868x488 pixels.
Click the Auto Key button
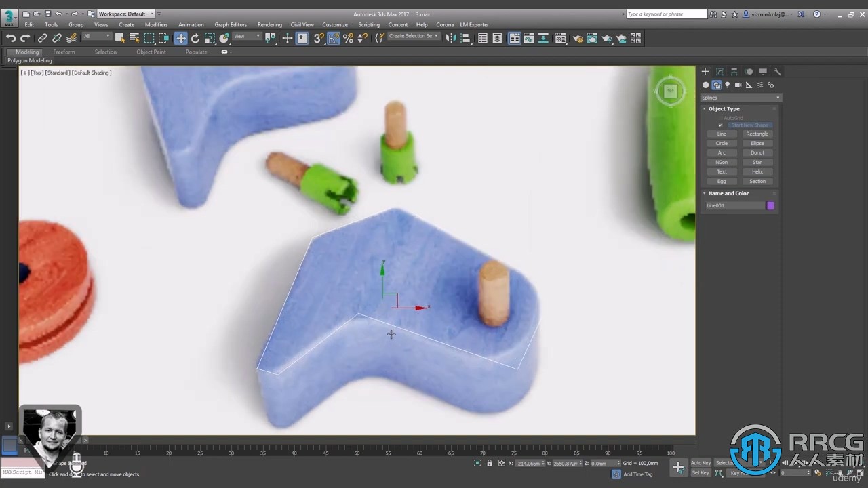701,463
